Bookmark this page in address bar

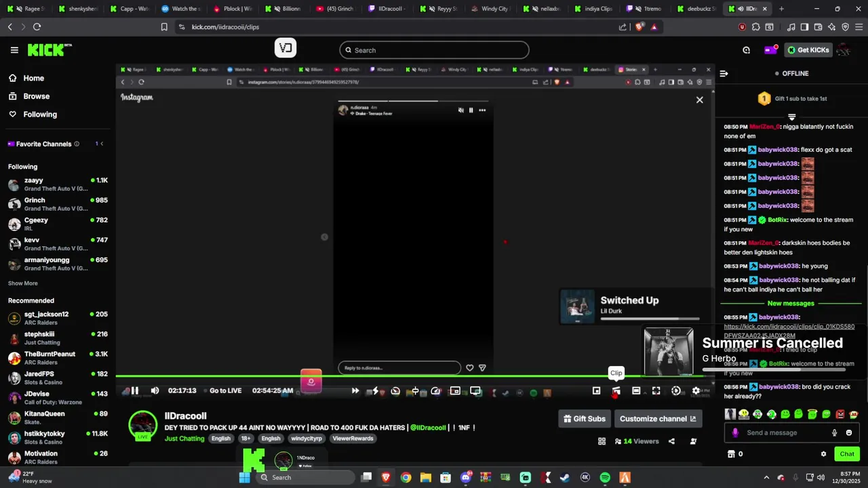point(164,27)
